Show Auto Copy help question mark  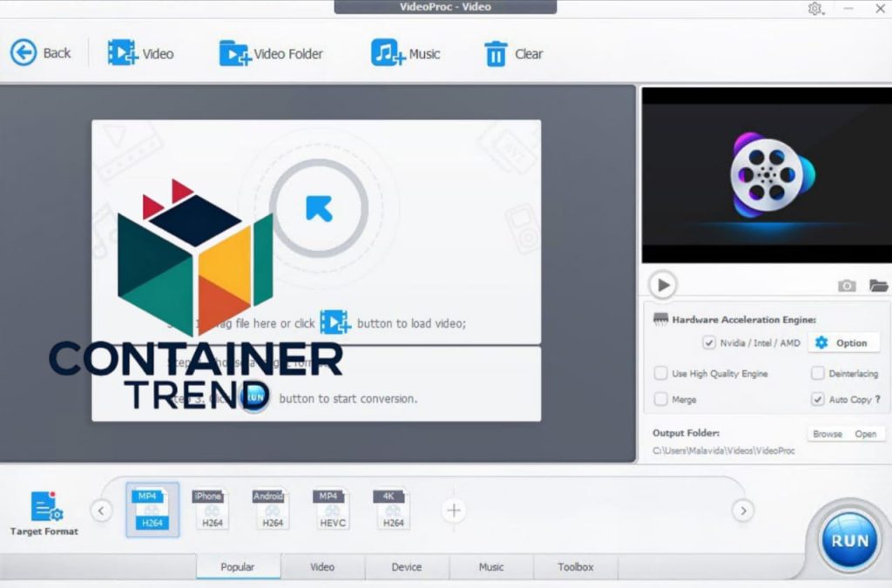tap(878, 399)
